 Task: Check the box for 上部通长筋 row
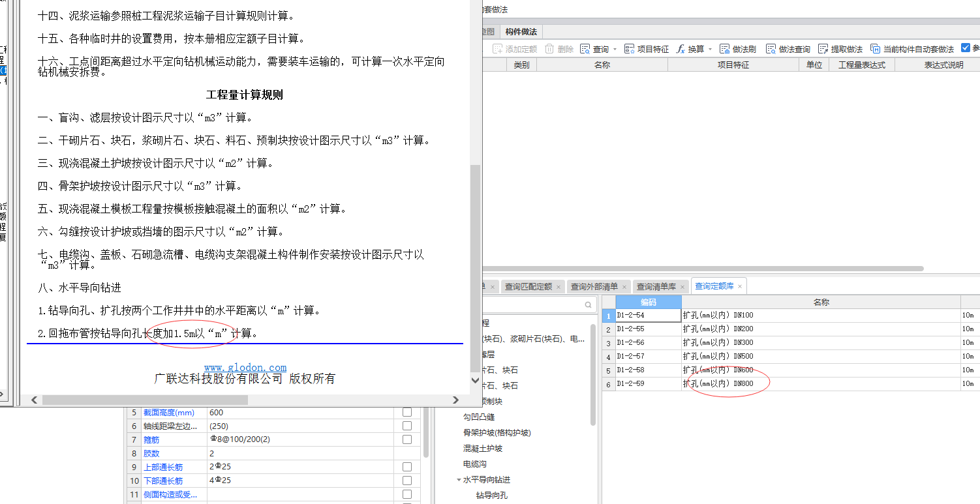(x=407, y=467)
